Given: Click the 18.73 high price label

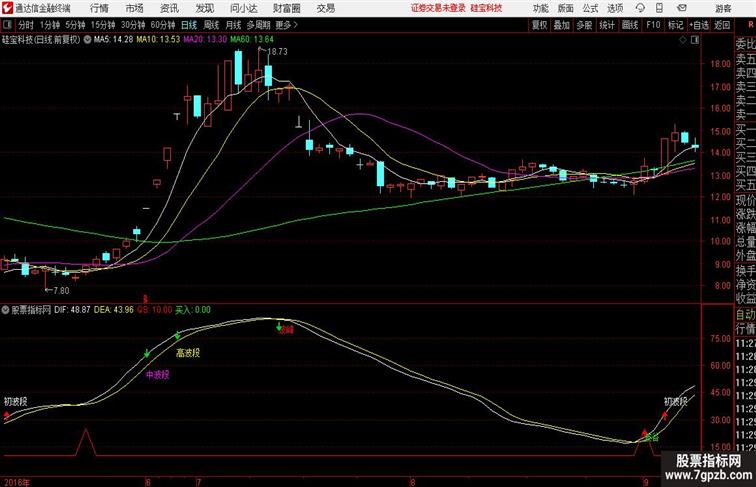Looking at the screenshot, I should pyautogui.click(x=277, y=52).
